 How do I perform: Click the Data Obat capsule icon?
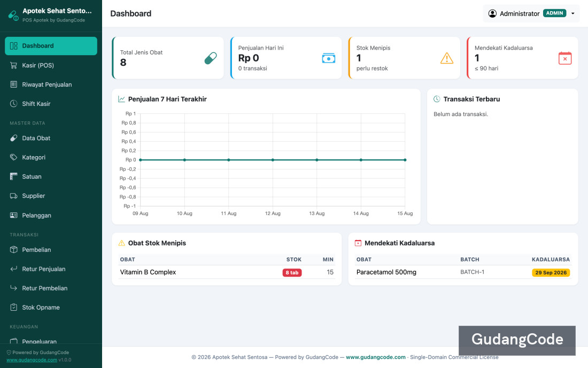pos(13,138)
